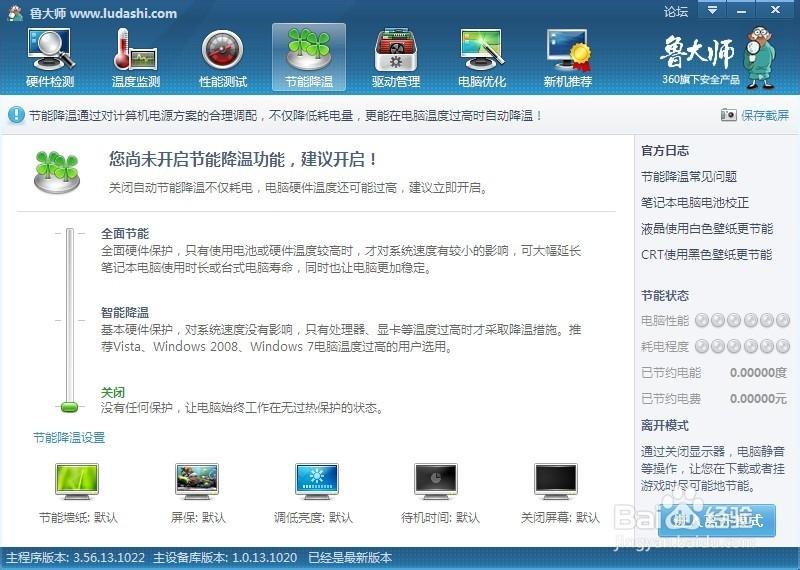Click 电脑性能 rating dots
This screenshot has width=800, height=570.
coord(742,320)
